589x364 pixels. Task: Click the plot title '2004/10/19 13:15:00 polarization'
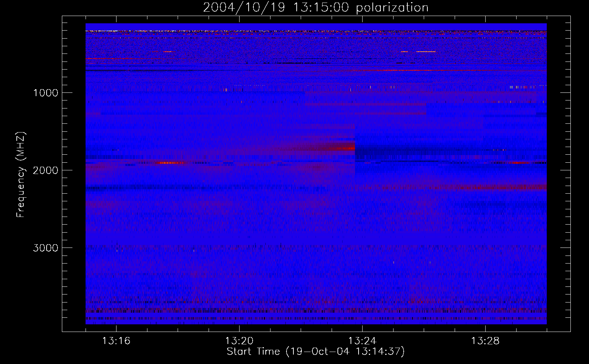tap(316, 8)
